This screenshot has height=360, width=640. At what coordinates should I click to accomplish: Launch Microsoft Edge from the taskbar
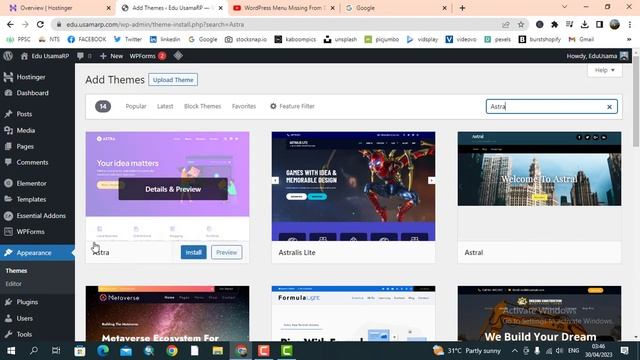tap(103, 351)
